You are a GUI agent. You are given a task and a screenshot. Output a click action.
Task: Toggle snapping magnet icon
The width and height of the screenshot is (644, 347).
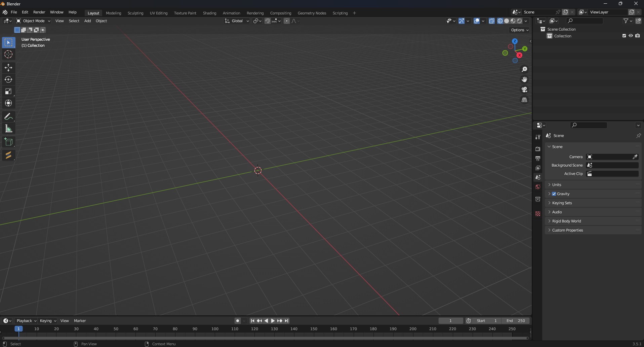[x=268, y=21]
